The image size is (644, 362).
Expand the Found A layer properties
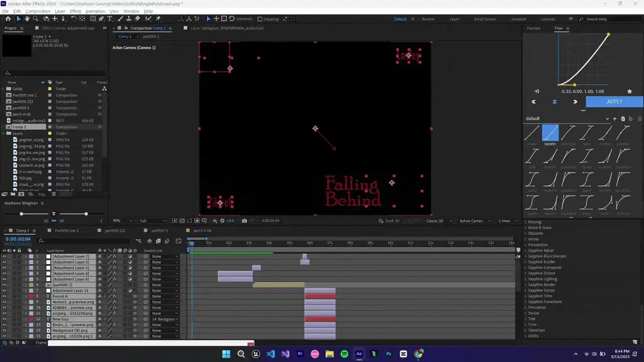(26, 297)
